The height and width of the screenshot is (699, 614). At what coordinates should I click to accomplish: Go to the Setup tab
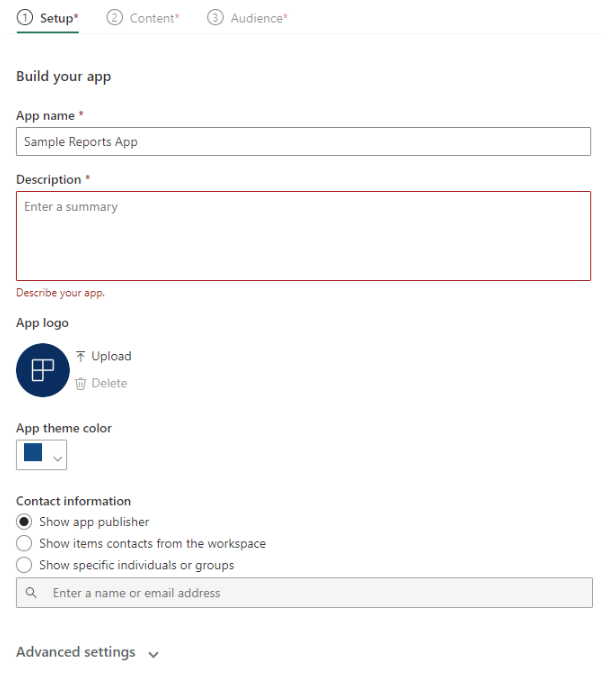(x=58, y=18)
